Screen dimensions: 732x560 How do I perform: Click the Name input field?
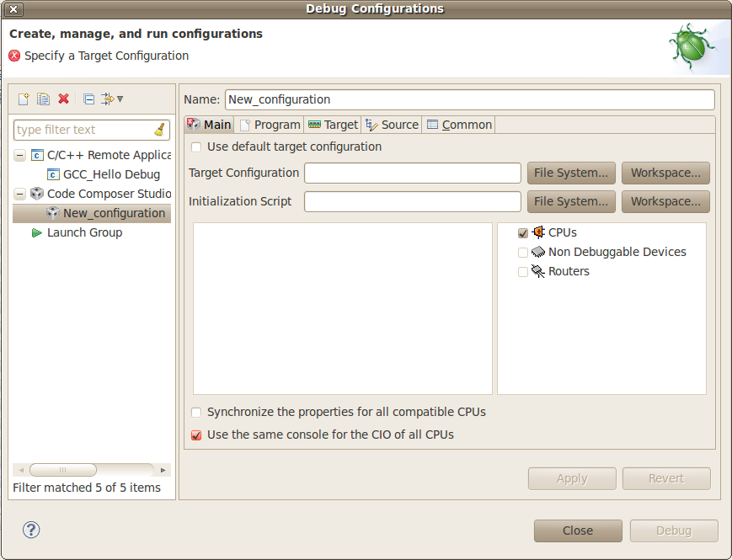point(470,99)
